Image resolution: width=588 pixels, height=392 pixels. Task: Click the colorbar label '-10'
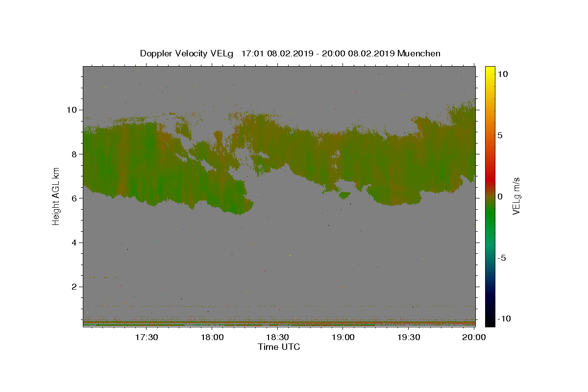point(504,318)
